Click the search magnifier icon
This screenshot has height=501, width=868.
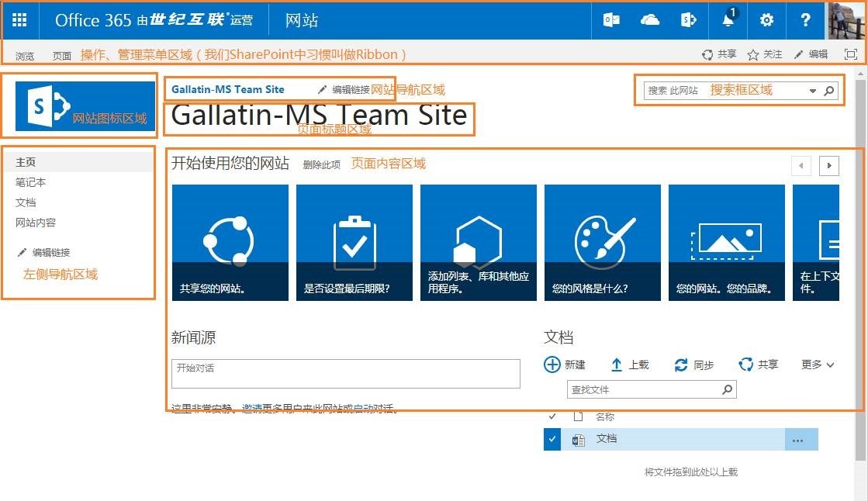tap(828, 91)
